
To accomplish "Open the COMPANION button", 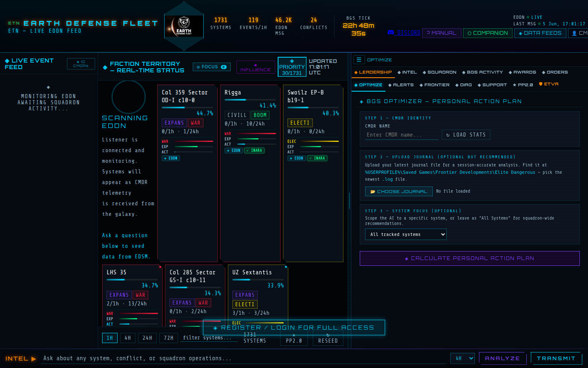I will tap(488, 33).
